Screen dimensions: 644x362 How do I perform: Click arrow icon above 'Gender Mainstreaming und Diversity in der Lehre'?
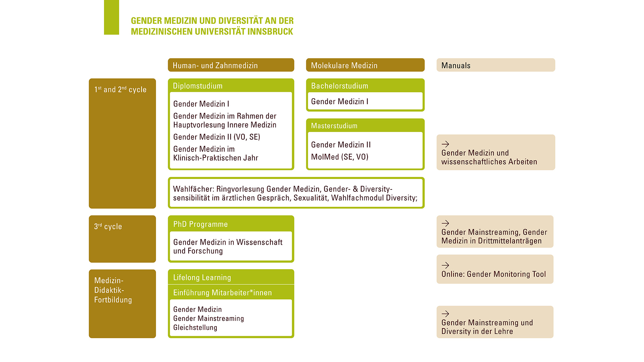coord(445,314)
